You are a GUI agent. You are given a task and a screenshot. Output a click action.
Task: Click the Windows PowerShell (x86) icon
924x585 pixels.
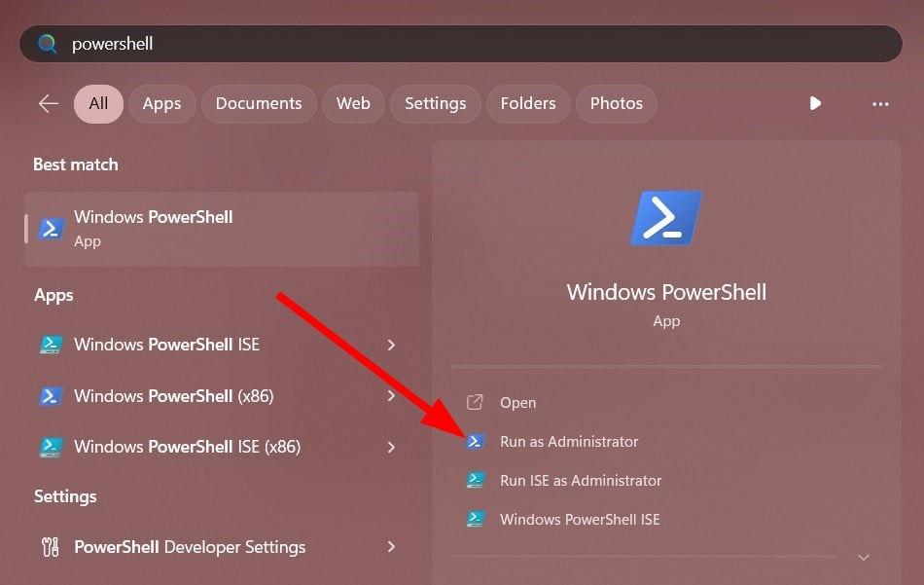[52, 395]
